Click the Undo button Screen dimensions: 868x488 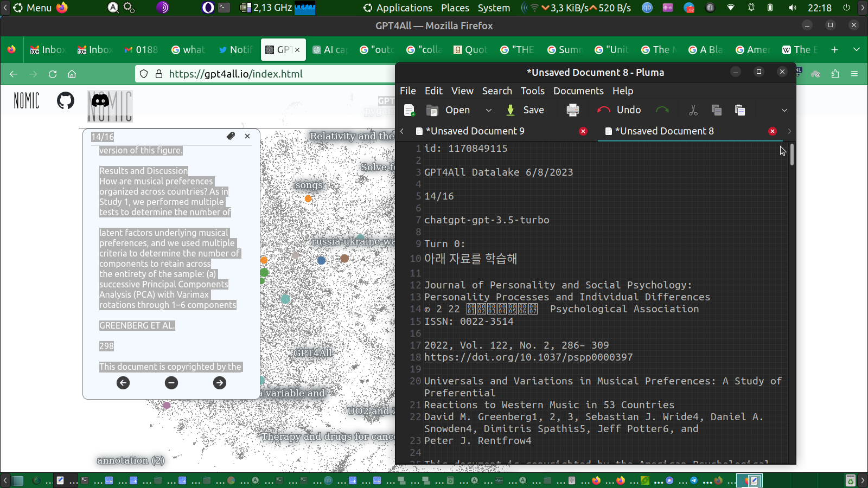point(619,110)
